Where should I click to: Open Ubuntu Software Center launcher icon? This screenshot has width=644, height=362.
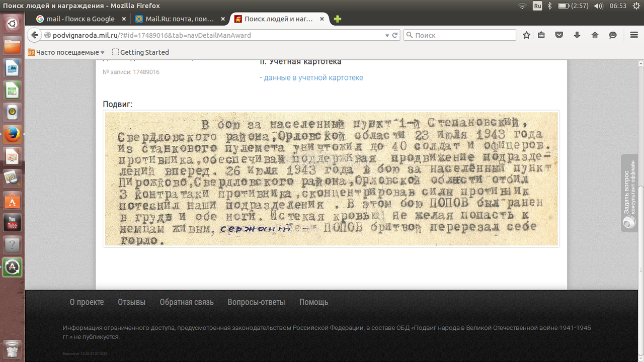[x=12, y=201]
